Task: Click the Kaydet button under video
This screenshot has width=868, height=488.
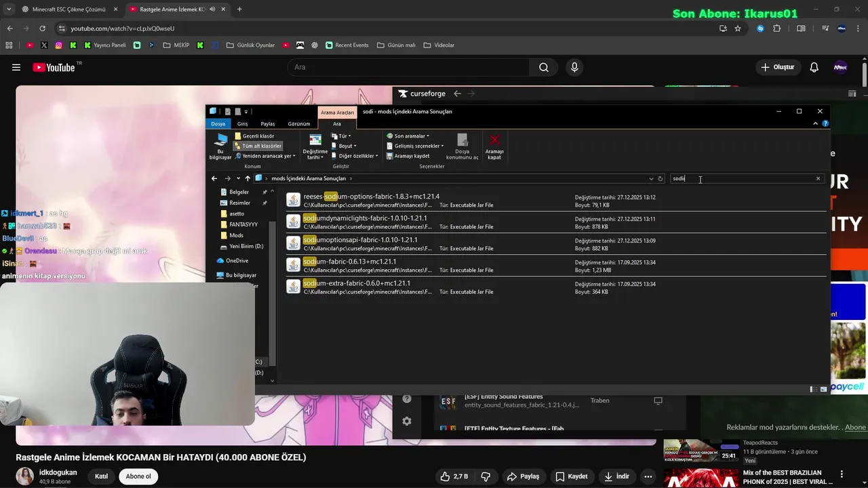Action: [572, 476]
